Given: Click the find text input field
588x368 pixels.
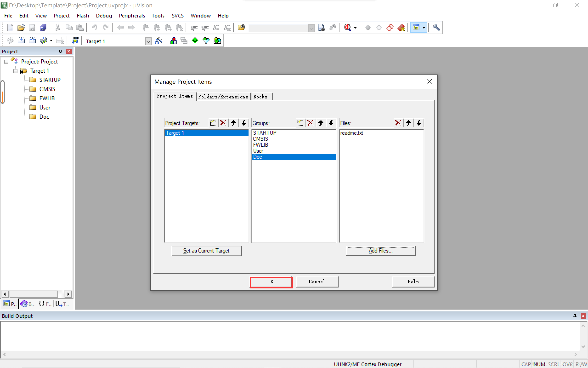Looking at the screenshot, I should point(278,28).
